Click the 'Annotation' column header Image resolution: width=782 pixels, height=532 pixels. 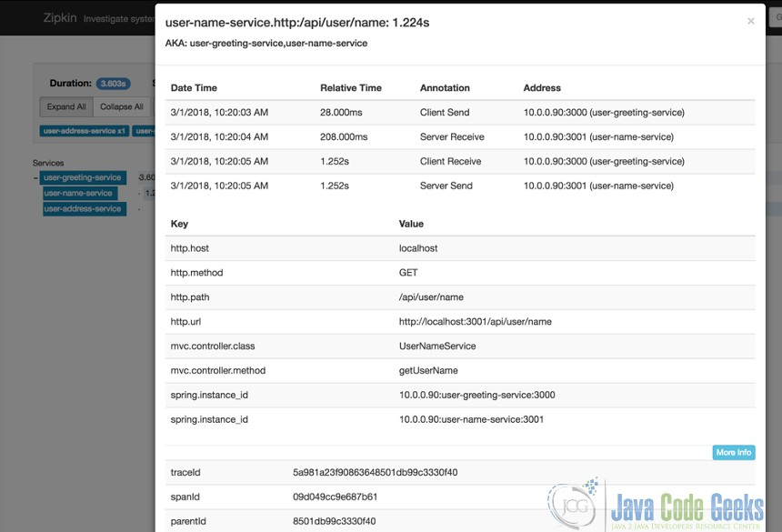pyautogui.click(x=445, y=87)
